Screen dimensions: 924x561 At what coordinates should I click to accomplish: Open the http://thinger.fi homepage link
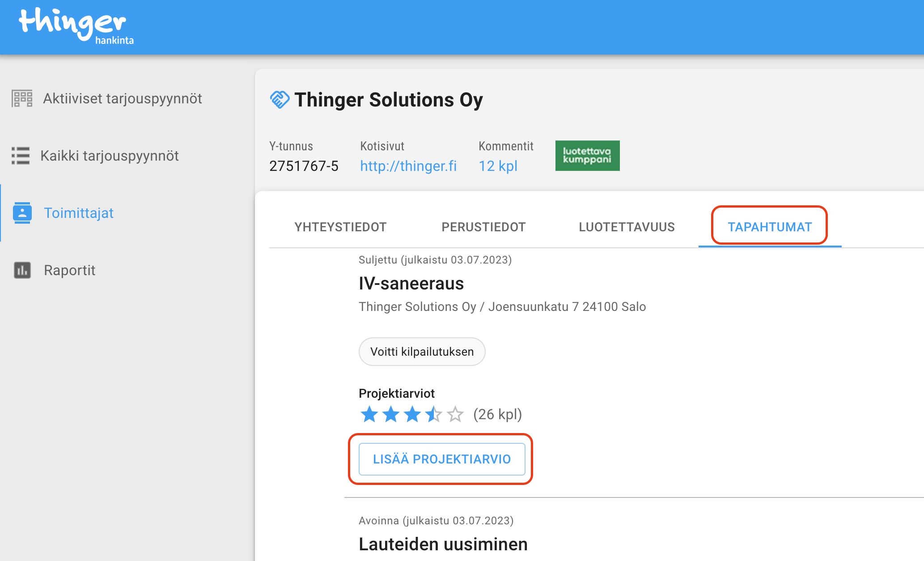point(408,166)
